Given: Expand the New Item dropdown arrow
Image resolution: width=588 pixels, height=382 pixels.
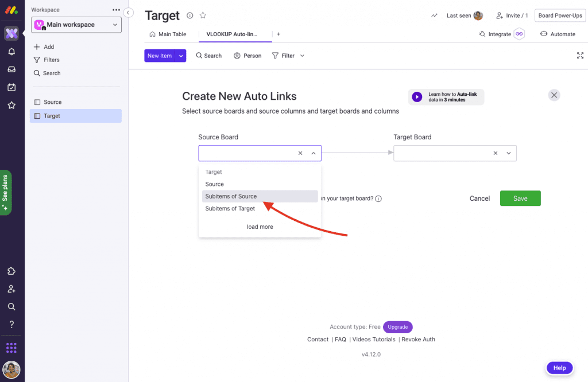Looking at the screenshot, I should [181, 56].
